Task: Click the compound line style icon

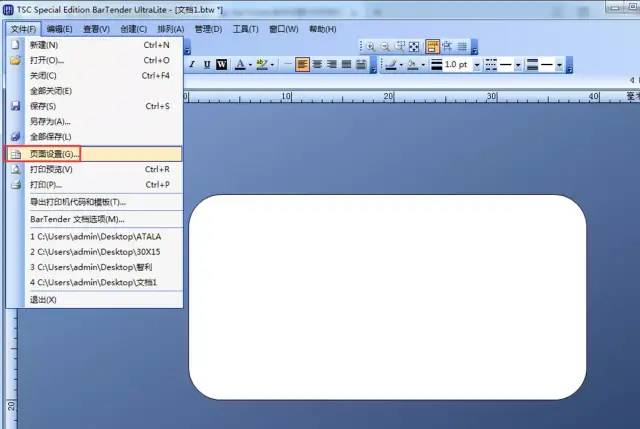Action: click(533, 64)
